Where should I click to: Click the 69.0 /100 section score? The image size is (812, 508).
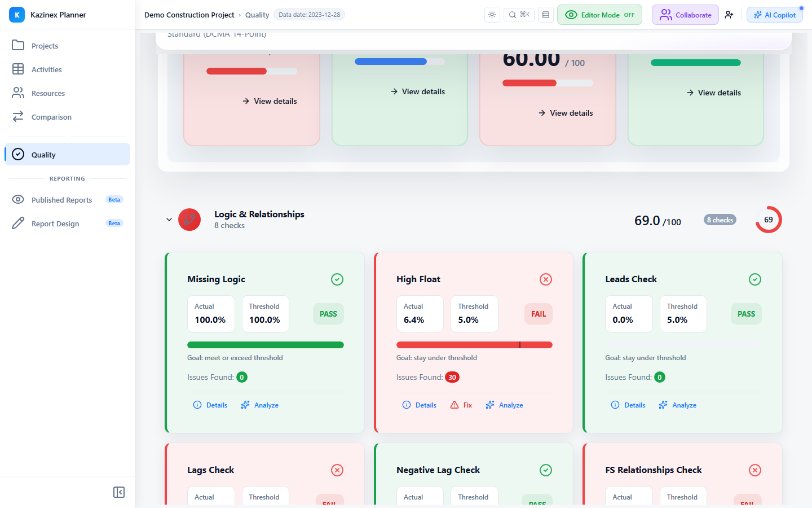coord(657,220)
